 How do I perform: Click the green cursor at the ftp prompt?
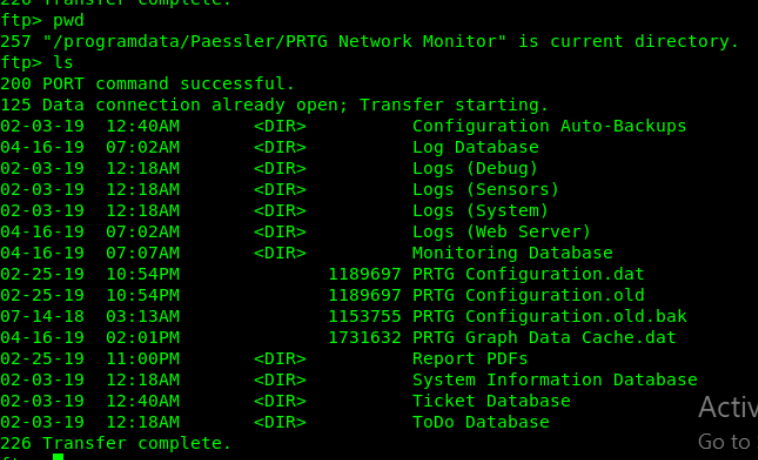click(58, 457)
